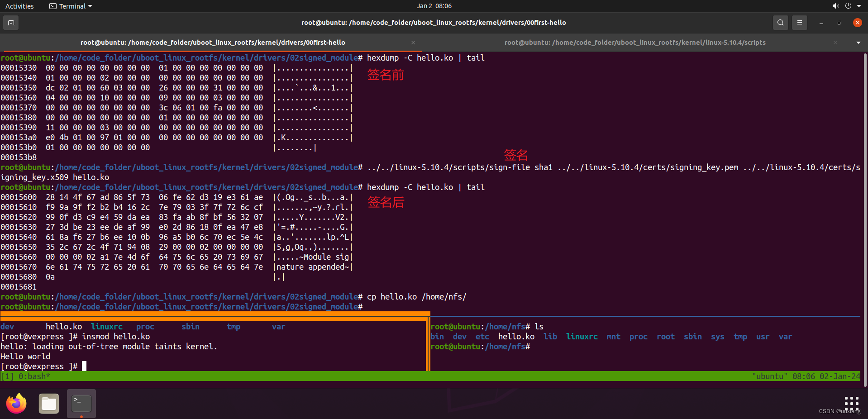
Task: Click the hexdump line at offset 000153a0
Action: click(x=176, y=138)
